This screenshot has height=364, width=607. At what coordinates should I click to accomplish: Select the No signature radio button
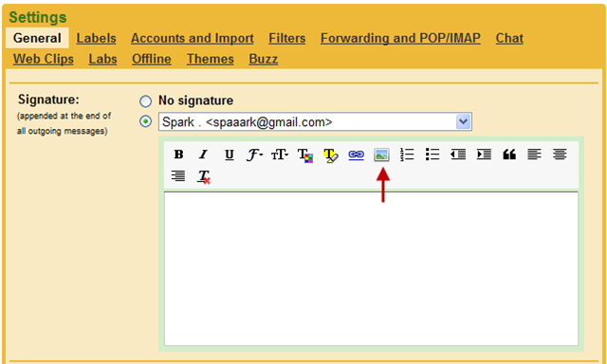(145, 101)
